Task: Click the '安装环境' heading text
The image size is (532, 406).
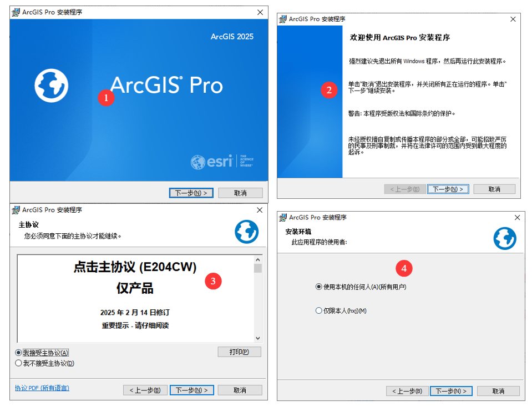Action: tap(298, 232)
